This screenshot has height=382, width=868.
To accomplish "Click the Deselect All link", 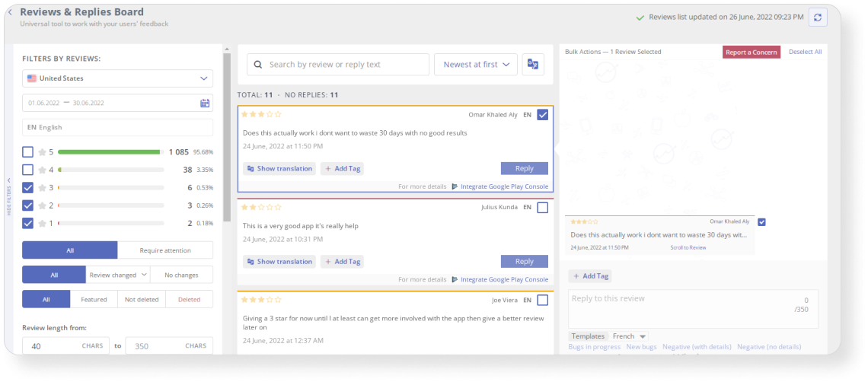I will tap(805, 52).
